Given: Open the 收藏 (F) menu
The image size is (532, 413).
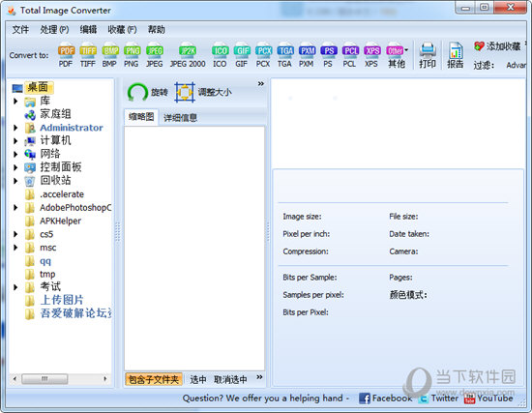Looking at the screenshot, I should [x=122, y=30].
